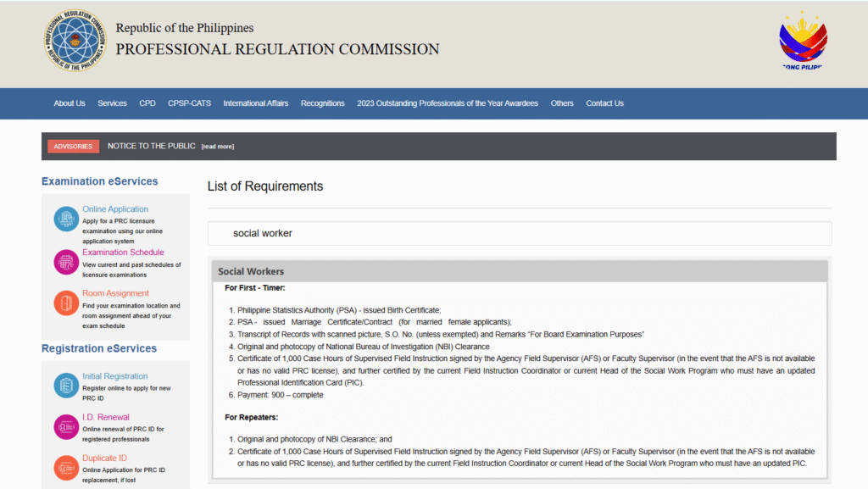This screenshot has width=868, height=489.
Task: Click the Transcript of Records requirement line
Action: pos(441,334)
